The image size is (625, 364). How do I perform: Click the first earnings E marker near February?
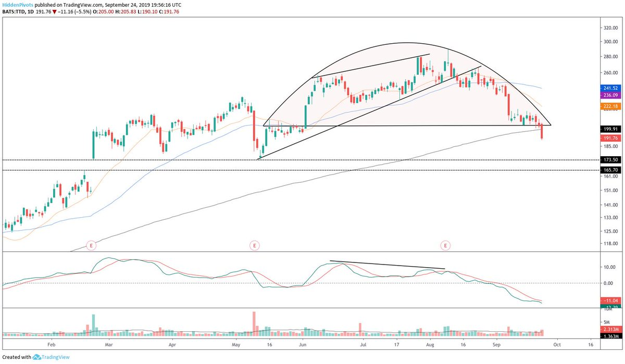pyautogui.click(x=92, y=245)
